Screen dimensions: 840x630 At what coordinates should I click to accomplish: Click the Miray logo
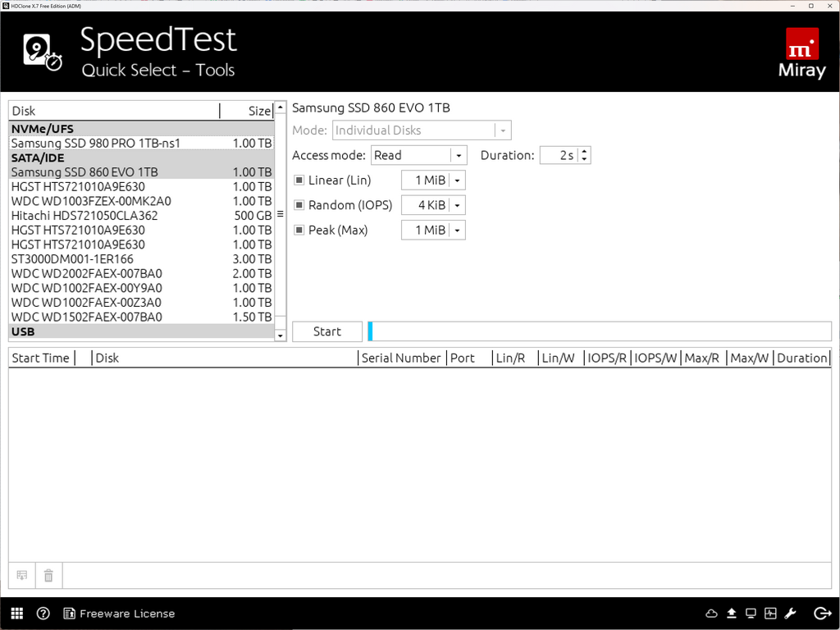point(802,52)
